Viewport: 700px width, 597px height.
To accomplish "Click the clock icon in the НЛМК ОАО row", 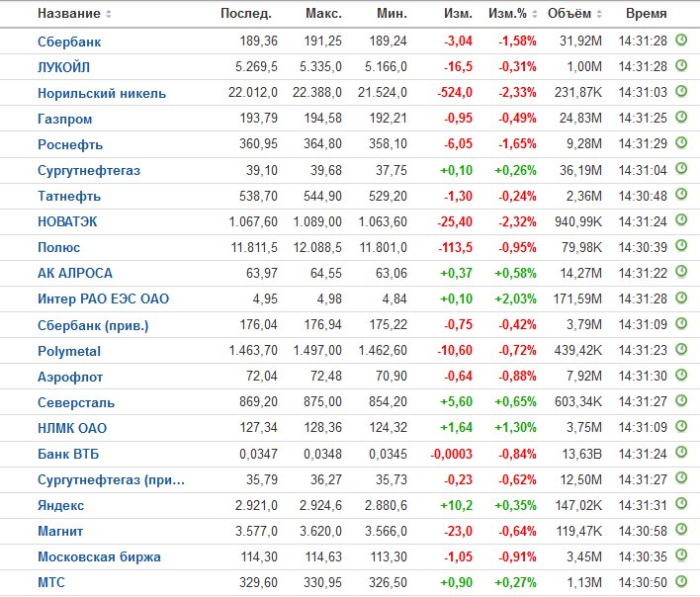I will 681,427.
